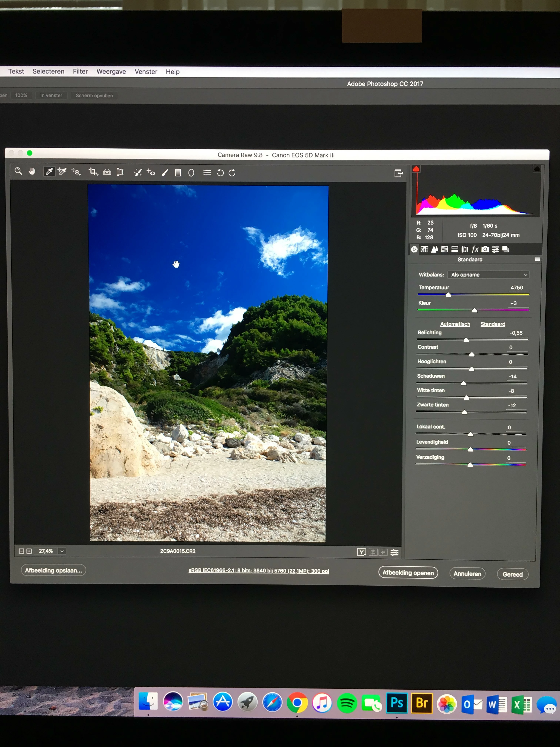Select the Spot Removal brush tool

pyautogui.click(x=138, y=172)
